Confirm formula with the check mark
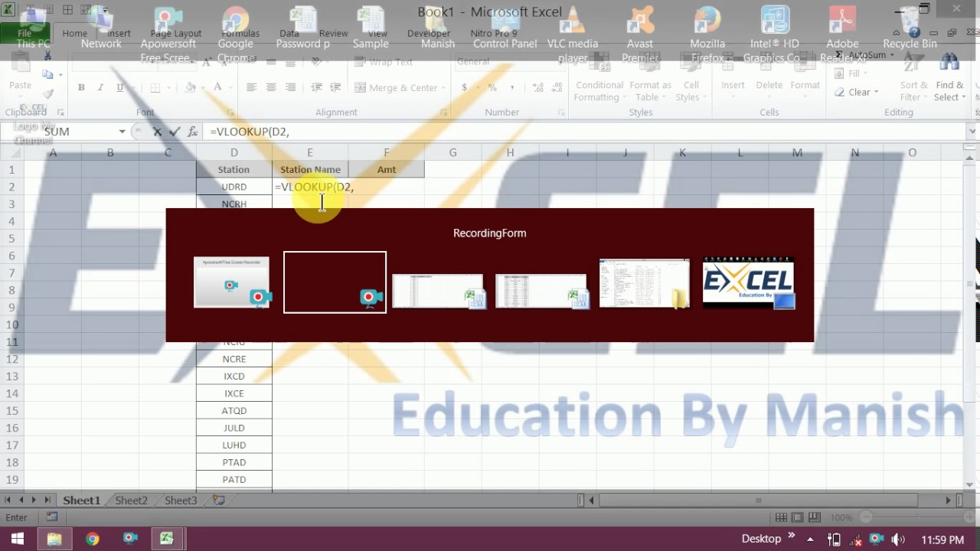980x551 pixels. pos(175,132)
